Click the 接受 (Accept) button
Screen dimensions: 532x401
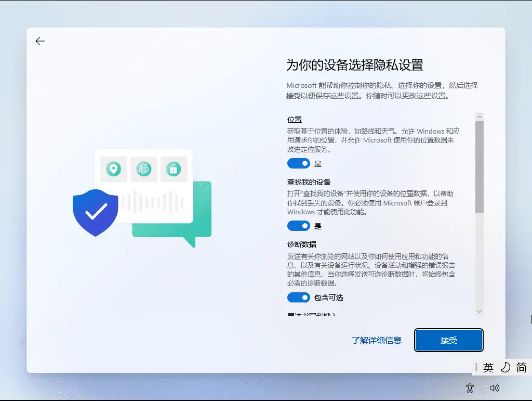[x=448, y=340]
